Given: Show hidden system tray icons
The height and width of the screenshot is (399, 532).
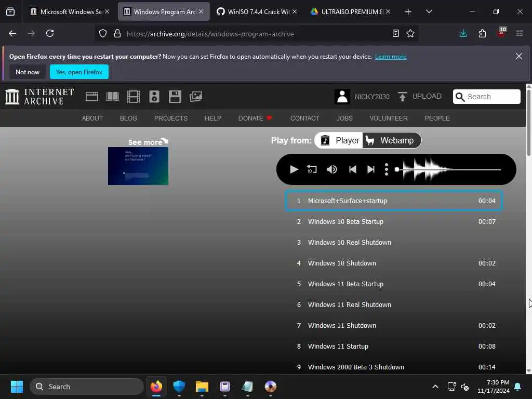Looking at the screenshot, I should click(435, 387).
